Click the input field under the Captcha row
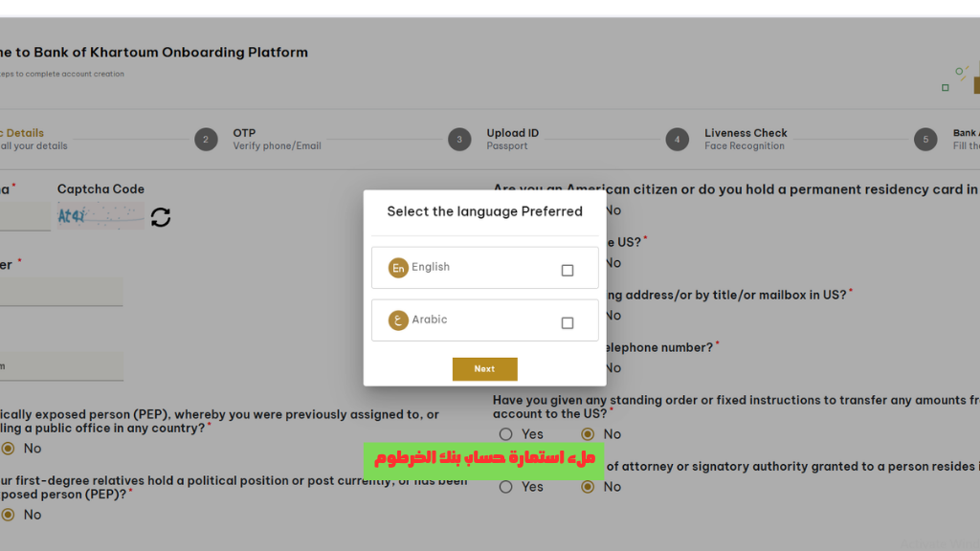The height and width of the screenshot is (551, 980). point(61,292)
